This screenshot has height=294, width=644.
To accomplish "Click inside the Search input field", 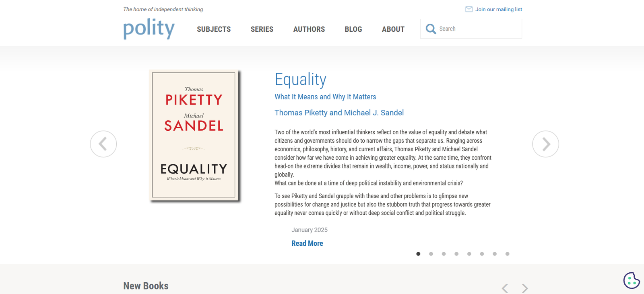I will pos(475,29).
